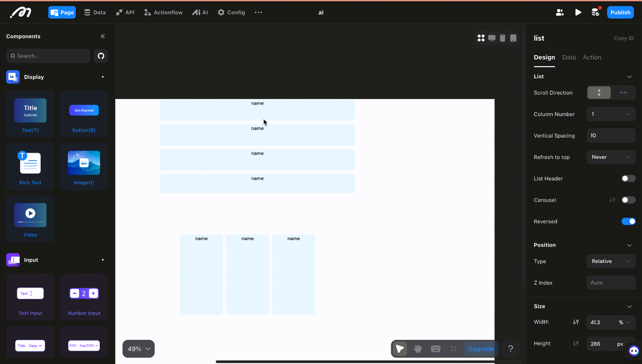Select the Button(B) component
The width and height of the screenshot is (642, 364).
(x=84, y=115)
